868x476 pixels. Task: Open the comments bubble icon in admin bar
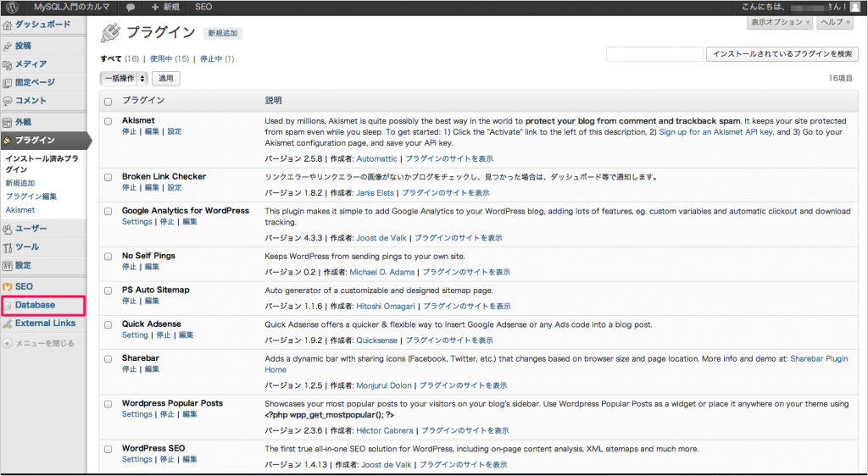(x=131, y=7)
